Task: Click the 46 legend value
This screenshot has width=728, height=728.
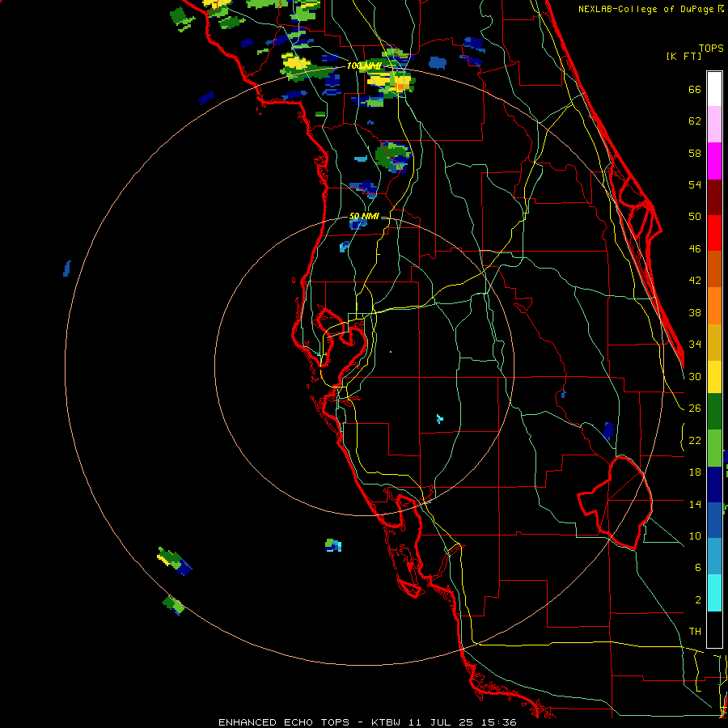Action: (x=695, y=249)
